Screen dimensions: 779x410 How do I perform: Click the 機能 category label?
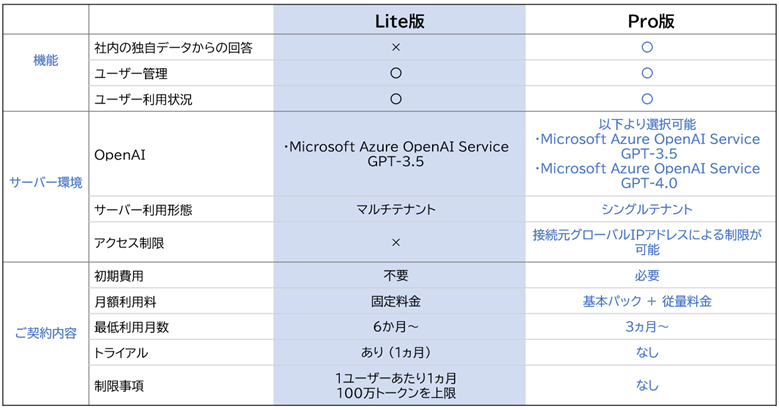click(44, 60)
